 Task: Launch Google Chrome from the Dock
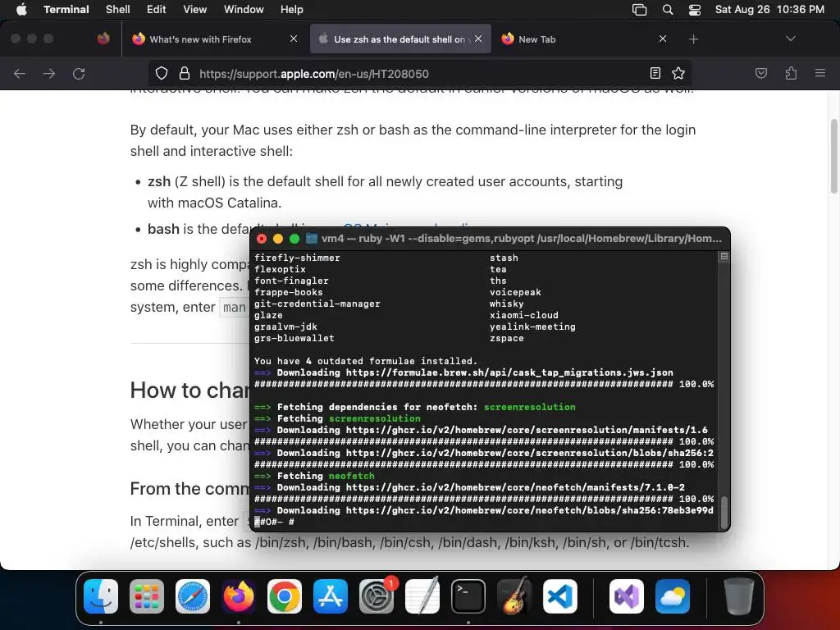(285, 596)
